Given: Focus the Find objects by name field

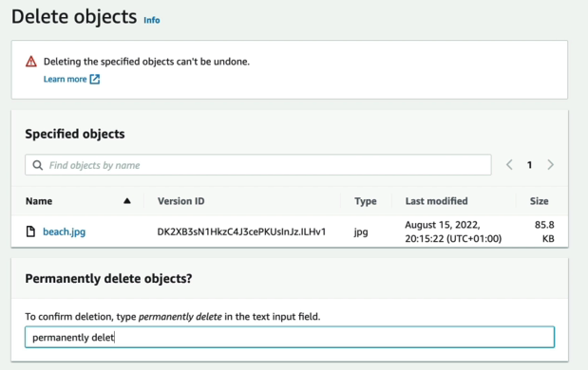Looking at the screenshot, I should 258,165.
